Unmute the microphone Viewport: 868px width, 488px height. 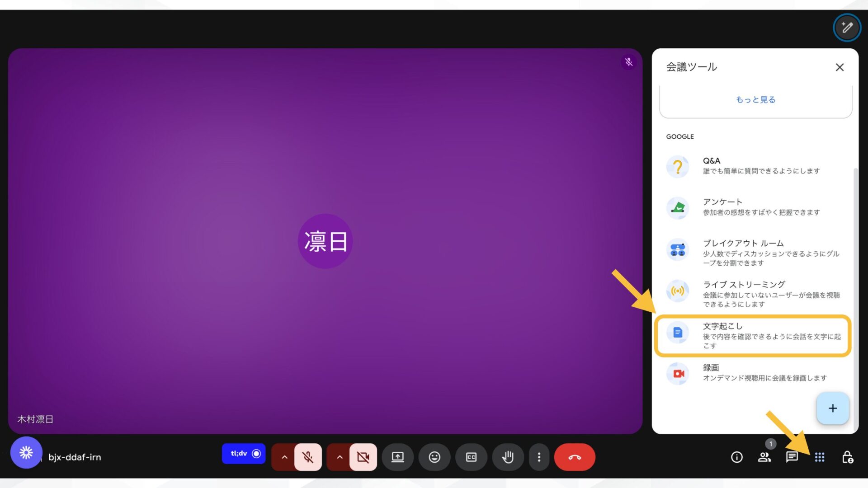pos(308,457)
